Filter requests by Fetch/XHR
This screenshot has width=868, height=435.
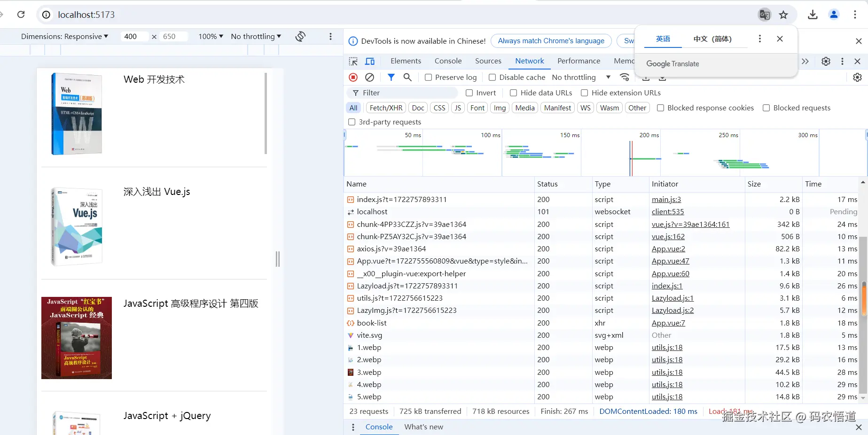coord(386,108)
